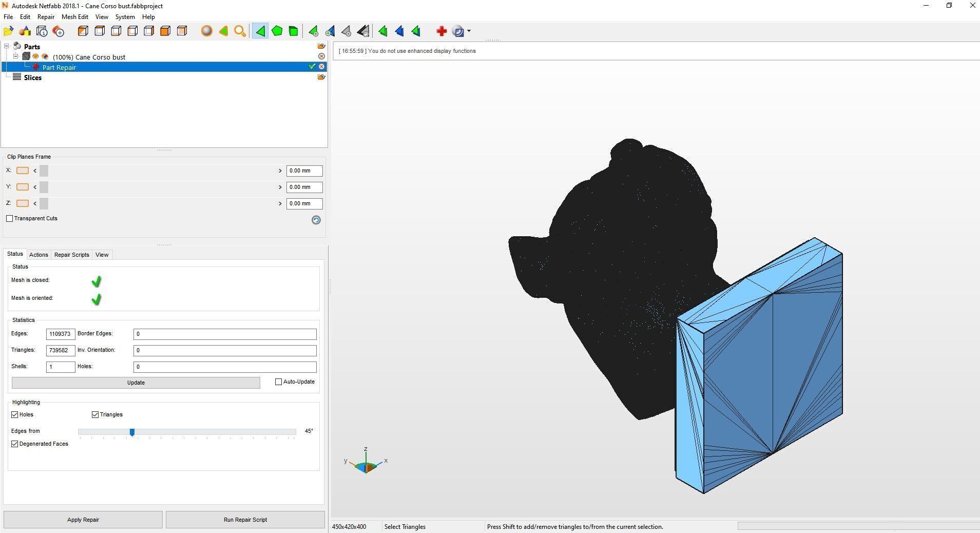Toggle the Z clip plane button

(x=23, y=203)
